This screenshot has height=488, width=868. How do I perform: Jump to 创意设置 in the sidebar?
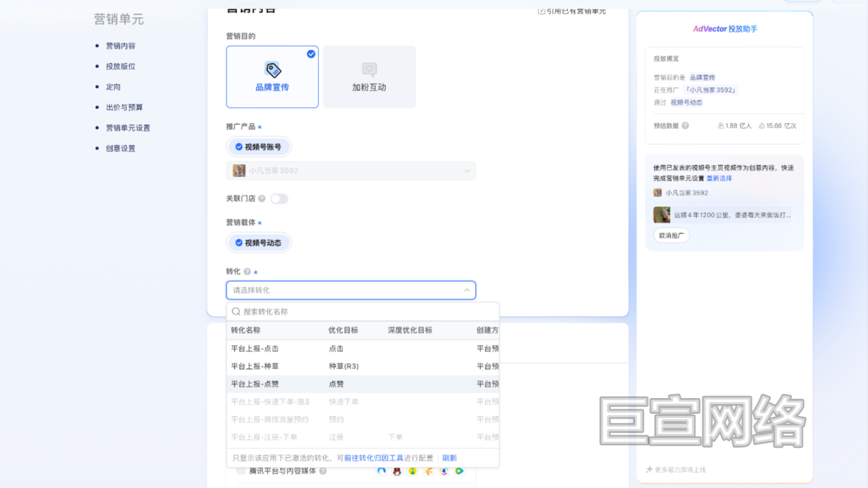click(x=120, y=149)
